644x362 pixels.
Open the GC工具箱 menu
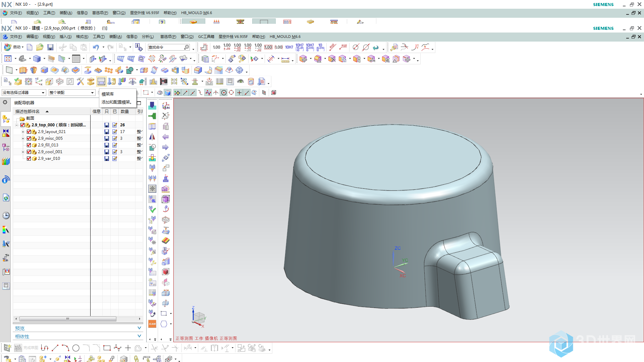click(206, 37)
